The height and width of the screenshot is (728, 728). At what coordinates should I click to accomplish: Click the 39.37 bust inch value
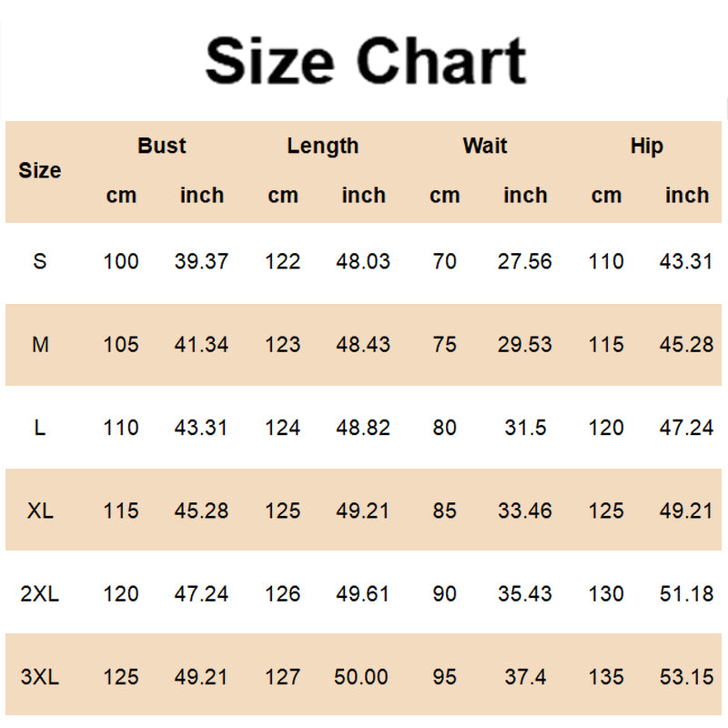201,262
